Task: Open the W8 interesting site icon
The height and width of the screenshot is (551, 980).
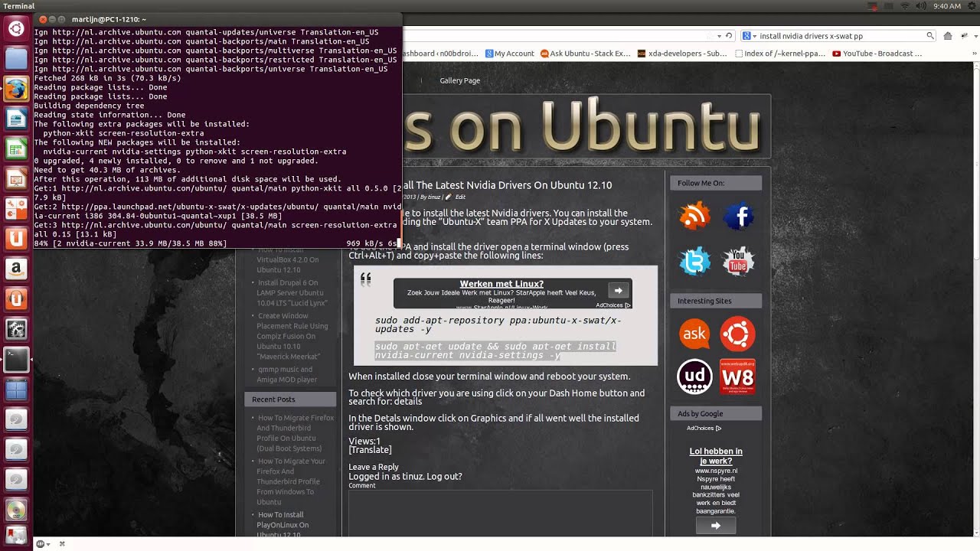Action: click(738, 377)
